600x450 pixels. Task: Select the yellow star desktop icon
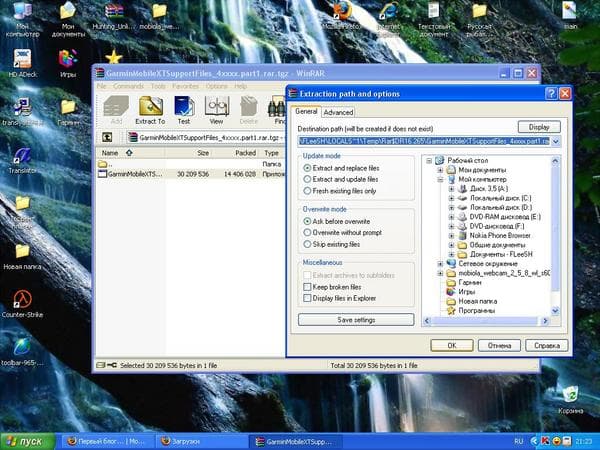114,57
